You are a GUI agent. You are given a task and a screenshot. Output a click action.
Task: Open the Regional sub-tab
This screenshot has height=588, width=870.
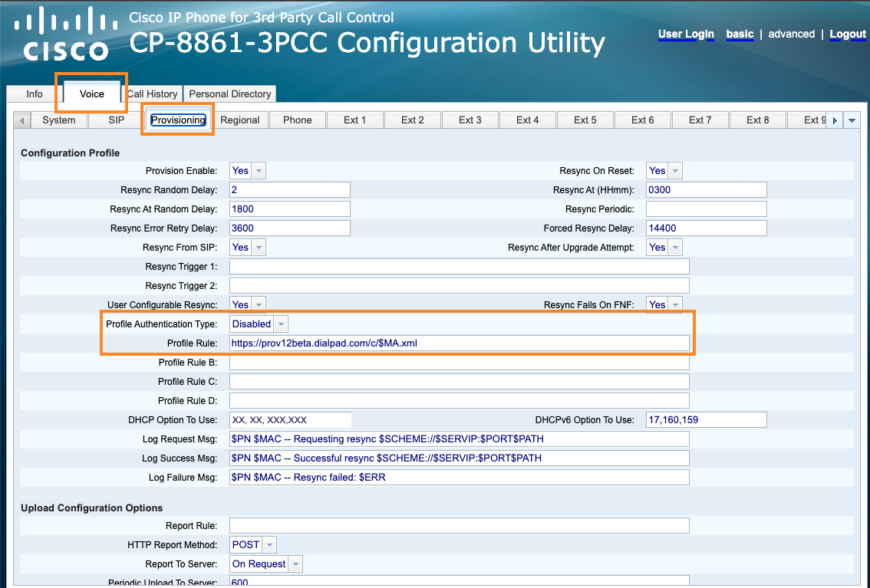239,120
